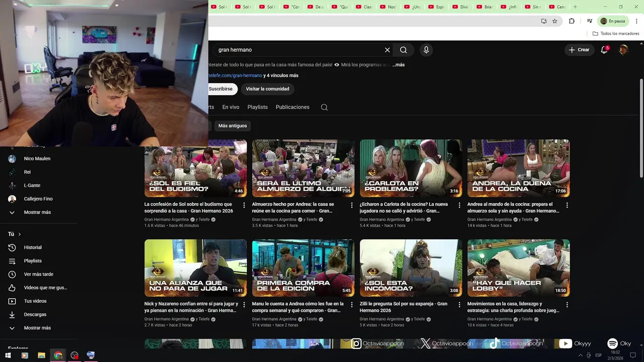Open 'Todos los marcadores' bookmarks folder
The height and width of the screenshot is (362, 644).
coord(616,34)
